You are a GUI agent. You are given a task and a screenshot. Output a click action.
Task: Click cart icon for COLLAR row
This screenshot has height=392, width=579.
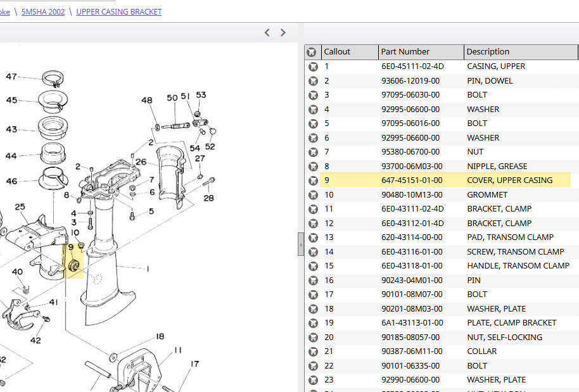click(x=313, y=351)
